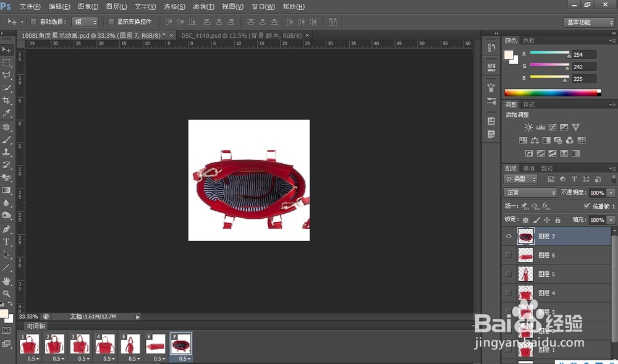The image size is (618, 364).
Task: Toggle the layer filter on/off switch
Action: [613, 179]
